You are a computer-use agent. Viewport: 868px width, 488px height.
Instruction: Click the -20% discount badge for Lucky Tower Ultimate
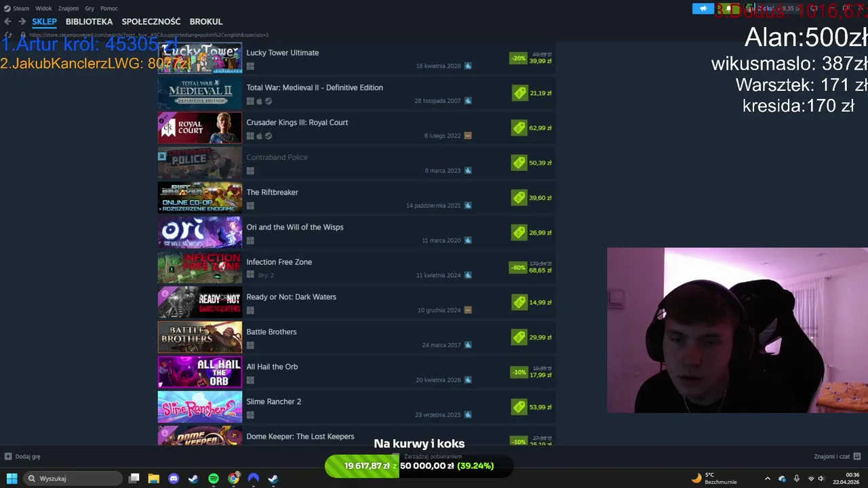click(518, 58)
